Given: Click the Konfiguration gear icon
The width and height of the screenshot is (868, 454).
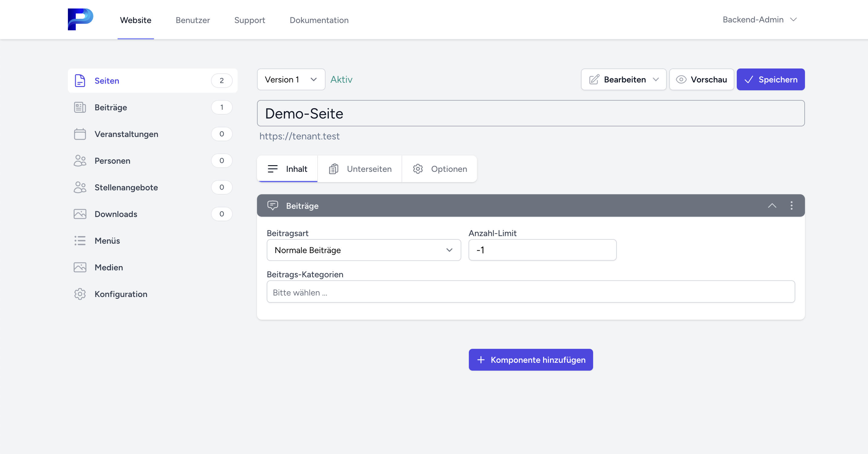Looking at the screenshot, I should click(x=80, y=294).
